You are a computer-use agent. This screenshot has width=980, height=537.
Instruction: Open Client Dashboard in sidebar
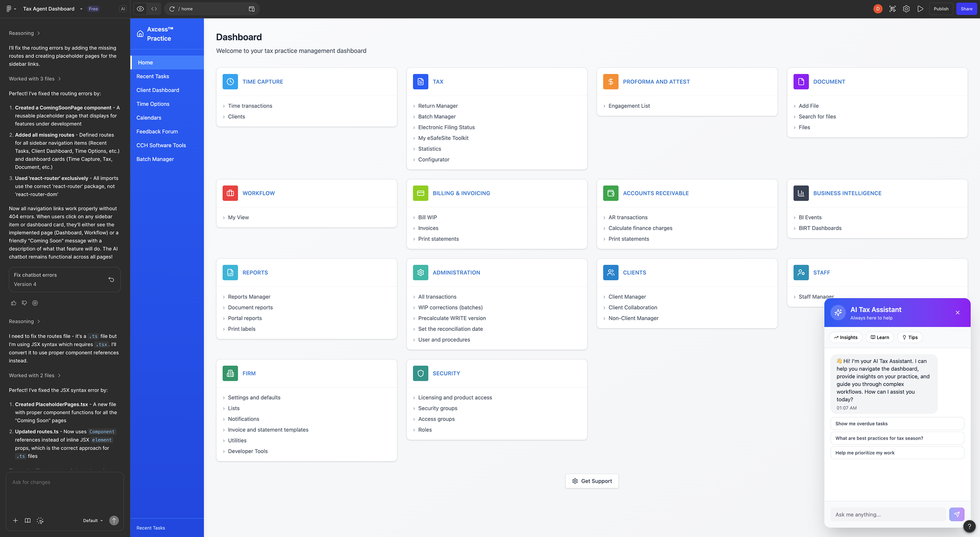tap(157, 90)
